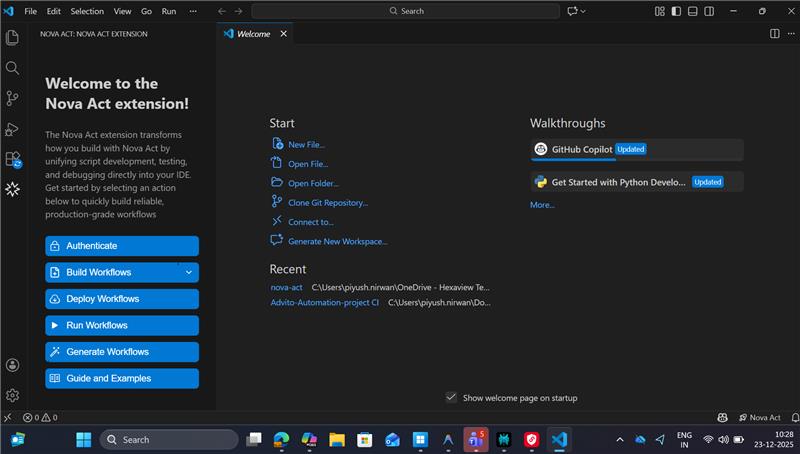Show errors and warnings in status bar
This screenshot has height=454, width=800.
(x=40, y=417)
